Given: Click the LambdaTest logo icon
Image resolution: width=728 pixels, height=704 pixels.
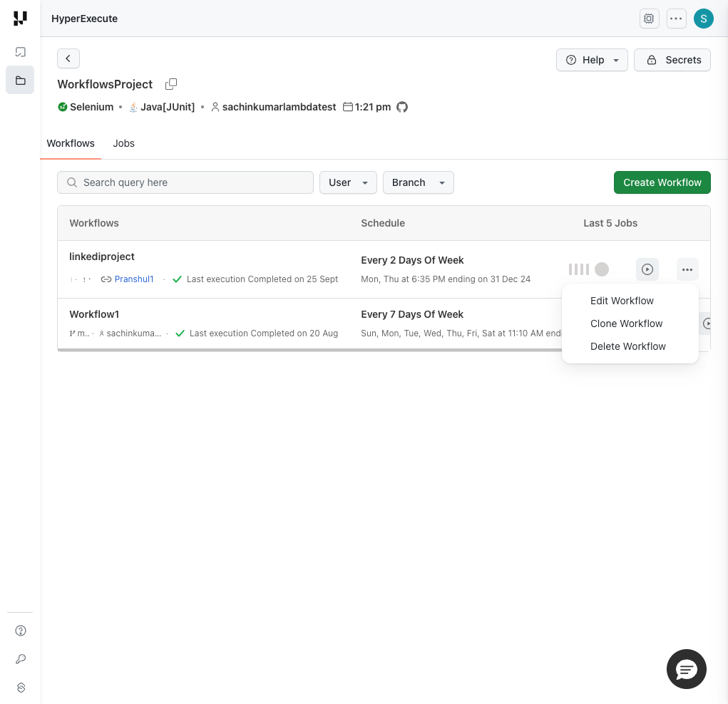Looking at the screenshot, I should coord(20,19).
